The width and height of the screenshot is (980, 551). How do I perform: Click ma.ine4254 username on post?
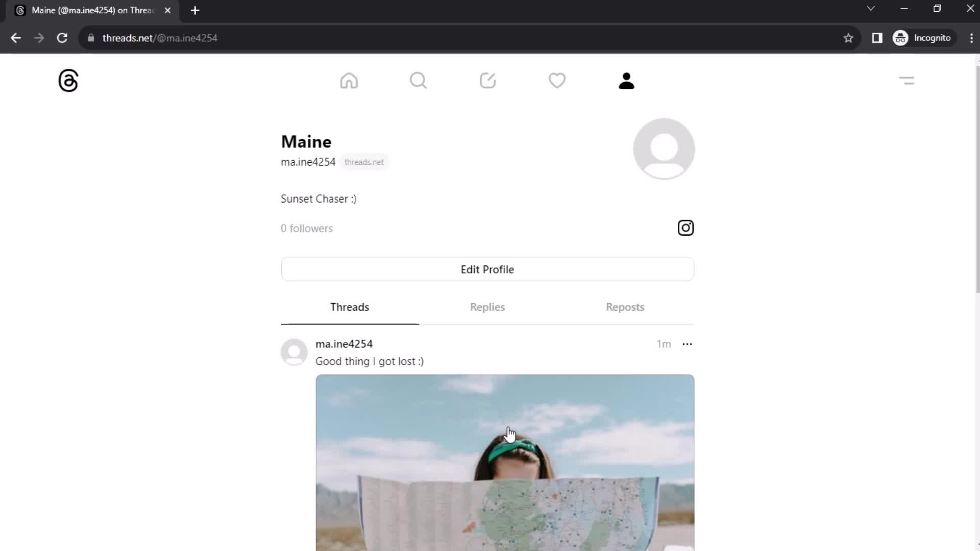(344, 344)
